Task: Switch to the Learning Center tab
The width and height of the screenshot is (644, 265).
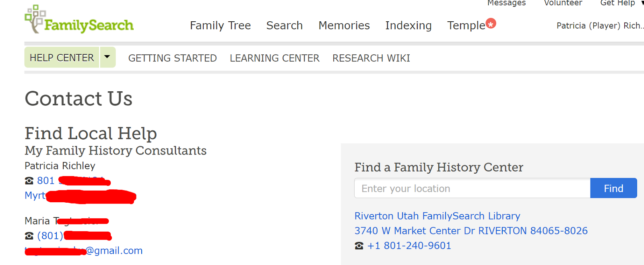Action: coord(275,58)
